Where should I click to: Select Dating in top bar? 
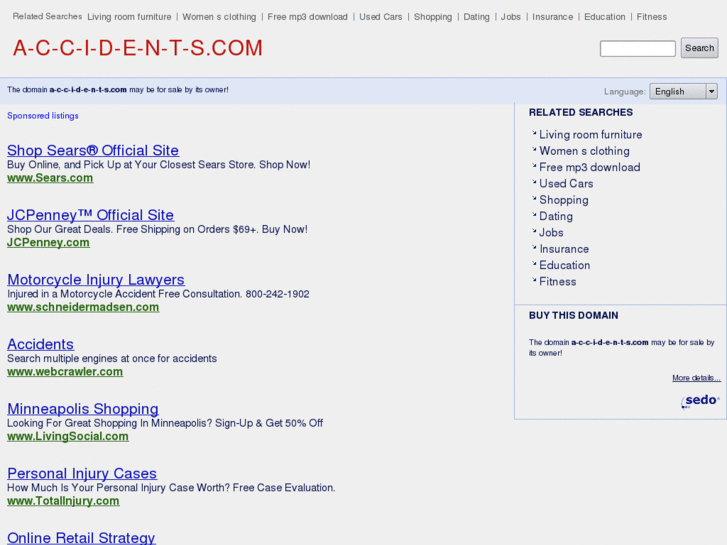(x=476, y=17)
